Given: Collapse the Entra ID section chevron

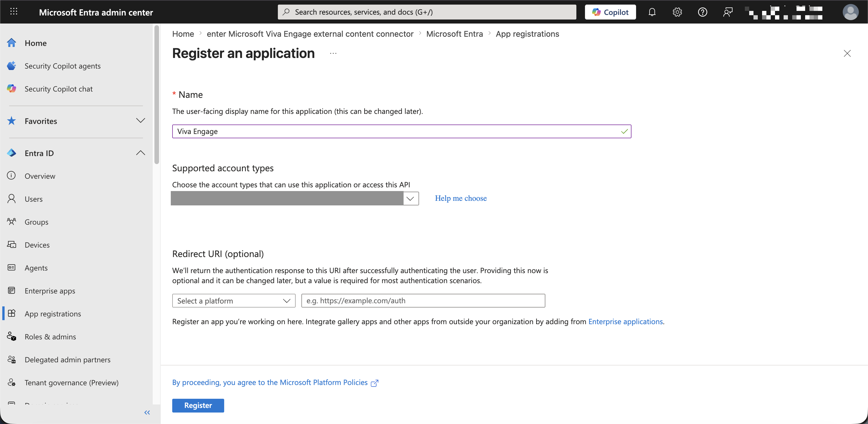Looking at the screenshot, I should pos(141,153).
